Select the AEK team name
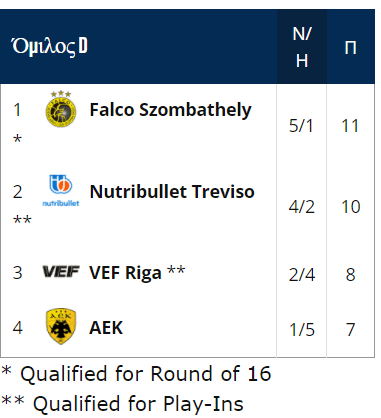 pos(106,328)
